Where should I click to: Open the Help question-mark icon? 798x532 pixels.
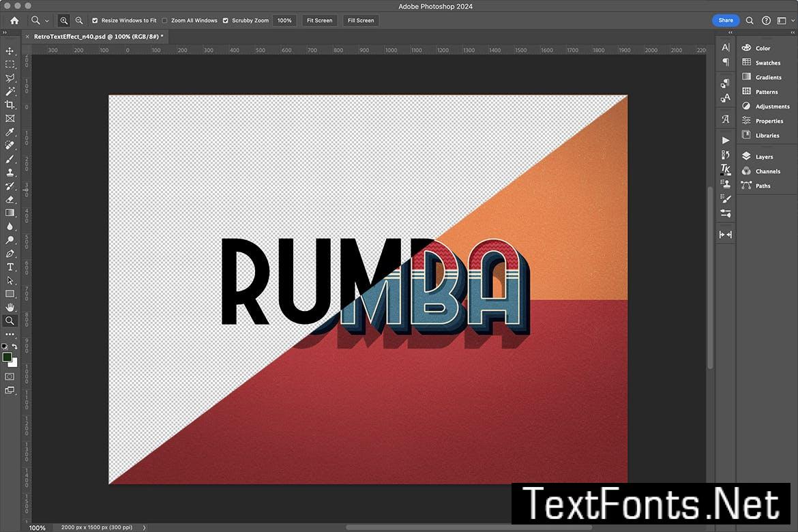[x=766, y=20]
